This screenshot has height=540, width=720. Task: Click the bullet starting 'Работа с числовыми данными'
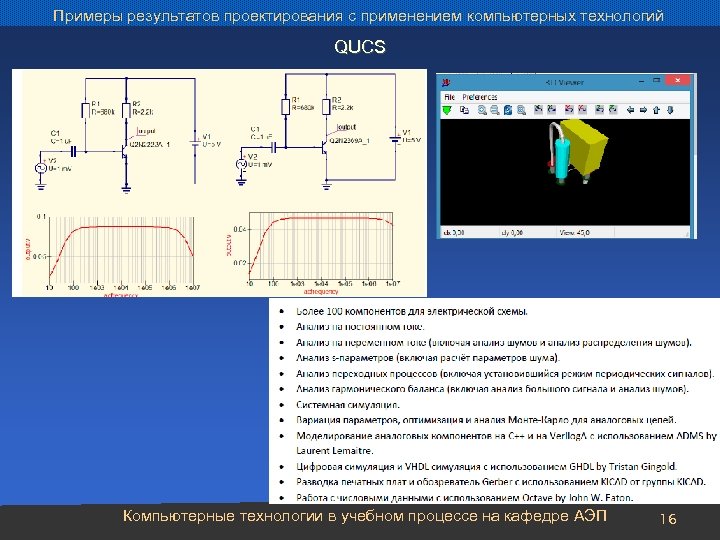(464, 498)
